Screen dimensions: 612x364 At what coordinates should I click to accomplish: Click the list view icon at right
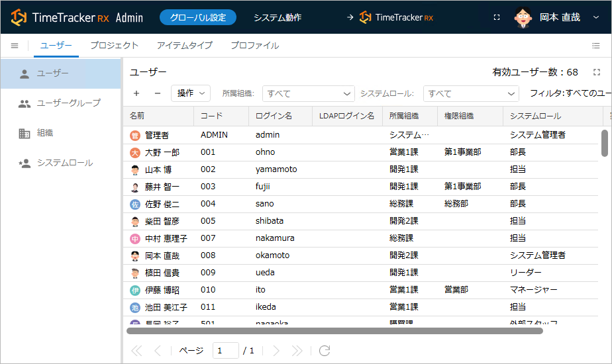click(x=595, y=46)
